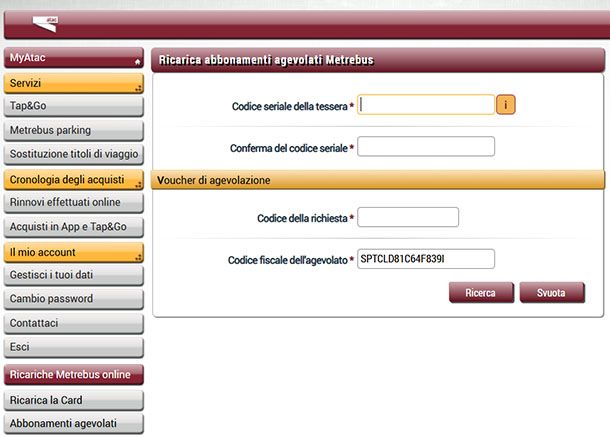This screenshot has height=438, width=610.
Task: Focus the Codice seriale della tessera field
Action: [x=426, y=105]
